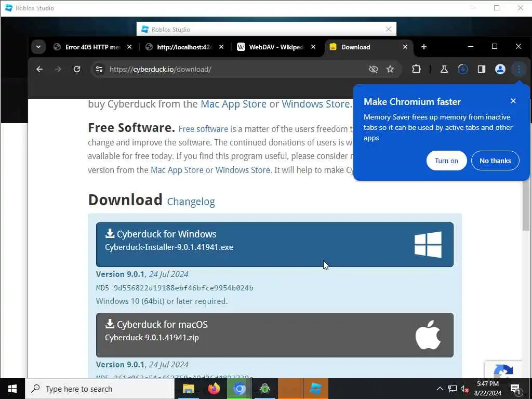
Task: Toggle the browser side panel
Action: point(482,69)
